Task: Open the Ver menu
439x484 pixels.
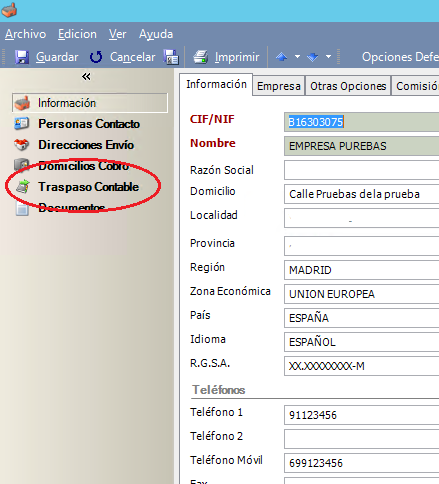Action: click(117, 34)
